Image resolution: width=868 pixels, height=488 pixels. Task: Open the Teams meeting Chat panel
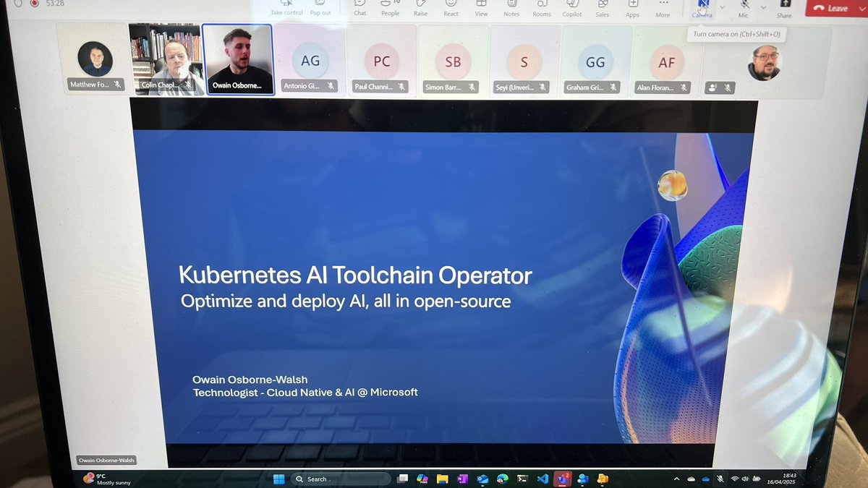359,7
